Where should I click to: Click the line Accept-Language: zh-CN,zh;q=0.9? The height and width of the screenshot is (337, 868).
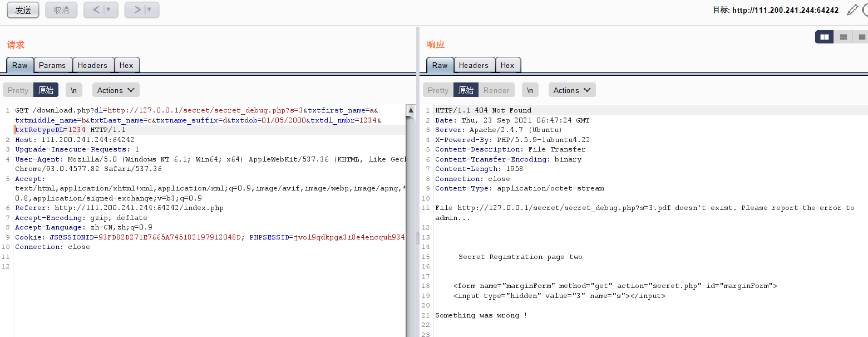(83, 227)
